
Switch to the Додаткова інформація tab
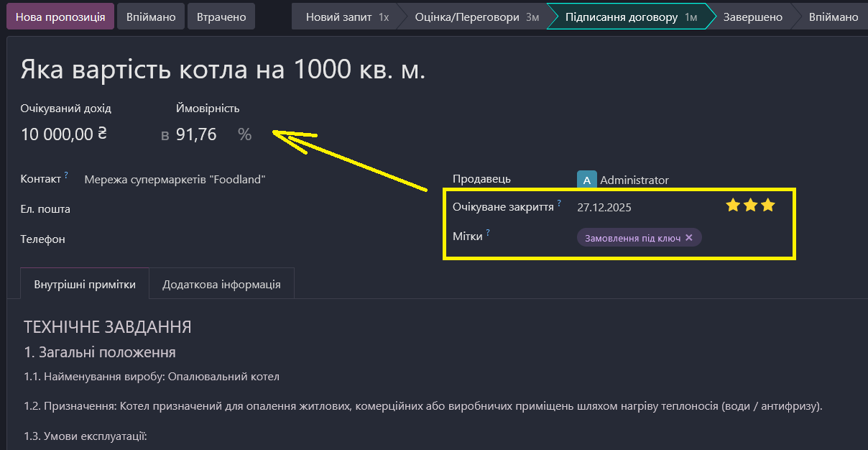point(221,283)
